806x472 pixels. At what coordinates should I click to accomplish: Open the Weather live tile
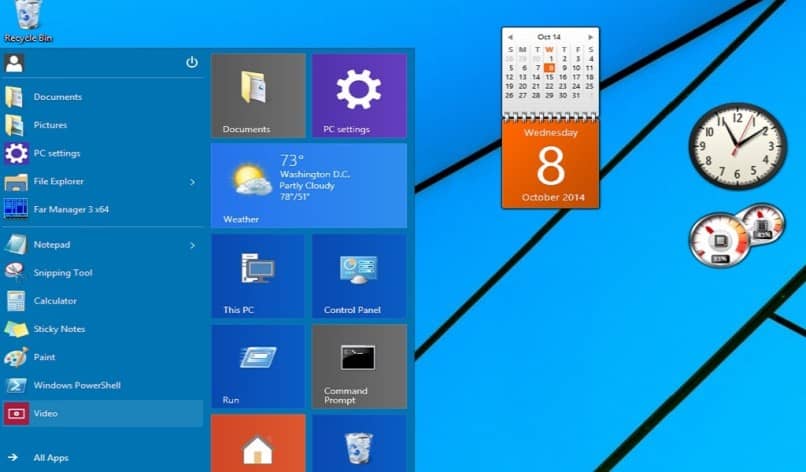[309, 186]
